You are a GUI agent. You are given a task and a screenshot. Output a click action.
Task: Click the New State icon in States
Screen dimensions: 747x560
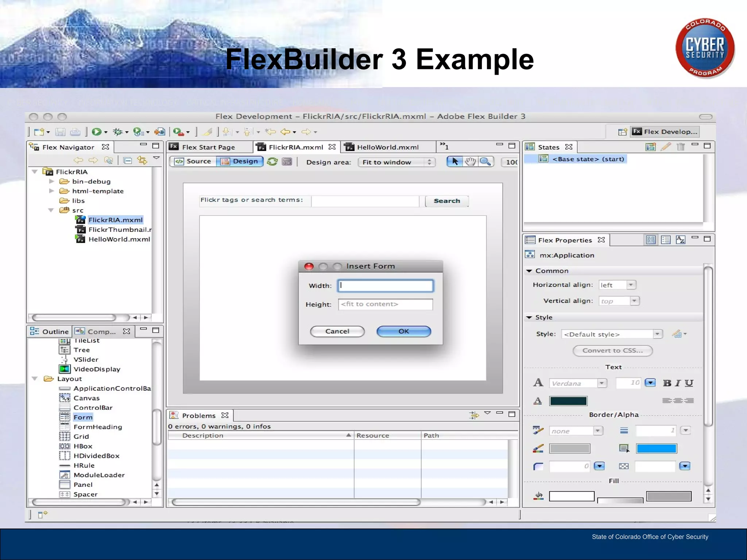click(650, 147)
